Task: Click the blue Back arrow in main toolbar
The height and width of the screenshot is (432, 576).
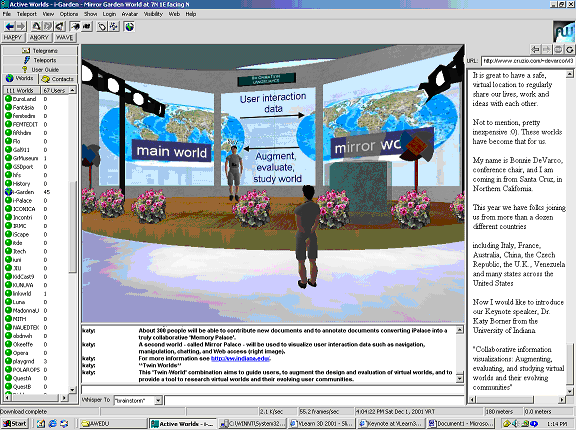Action: [x=10, y=26]
